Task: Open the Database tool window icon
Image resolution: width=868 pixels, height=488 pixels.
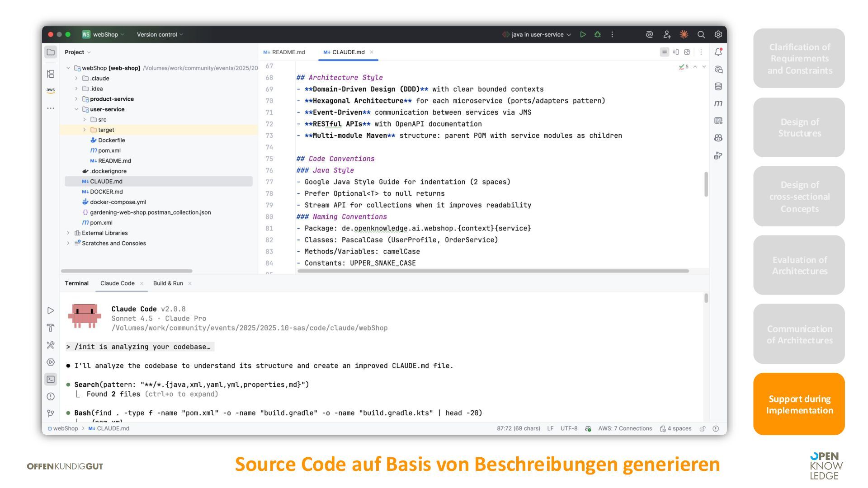Action: (718, 86)
